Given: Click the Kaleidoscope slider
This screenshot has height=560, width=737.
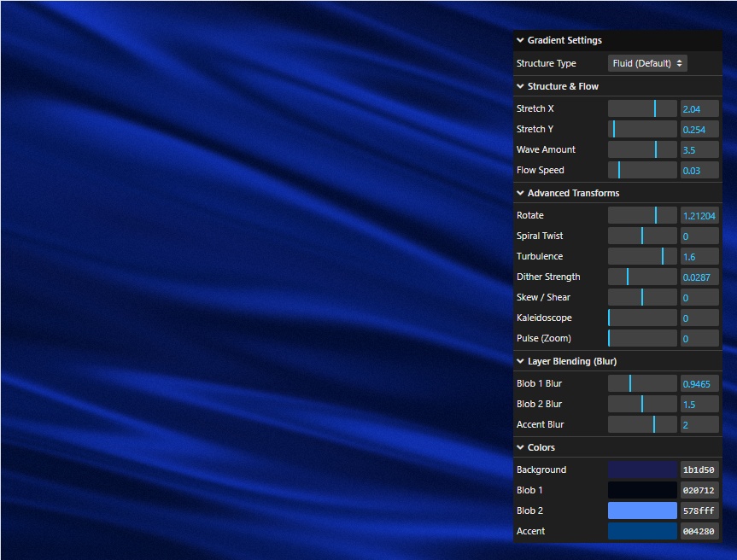Looking at the screenshot, I should click(x=642, y=318).
